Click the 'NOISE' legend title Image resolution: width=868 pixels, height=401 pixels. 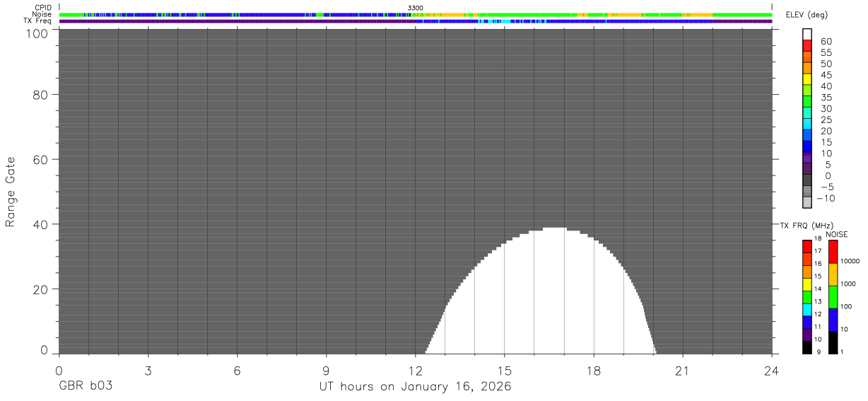(838, 234)
